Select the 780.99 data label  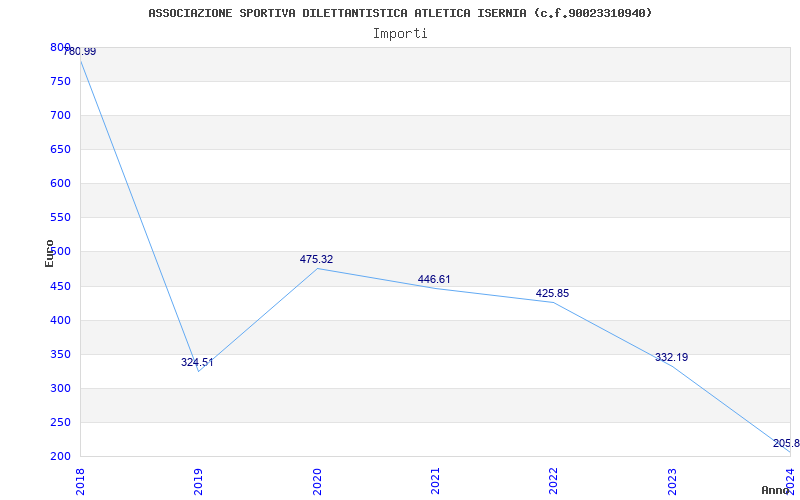80,52
